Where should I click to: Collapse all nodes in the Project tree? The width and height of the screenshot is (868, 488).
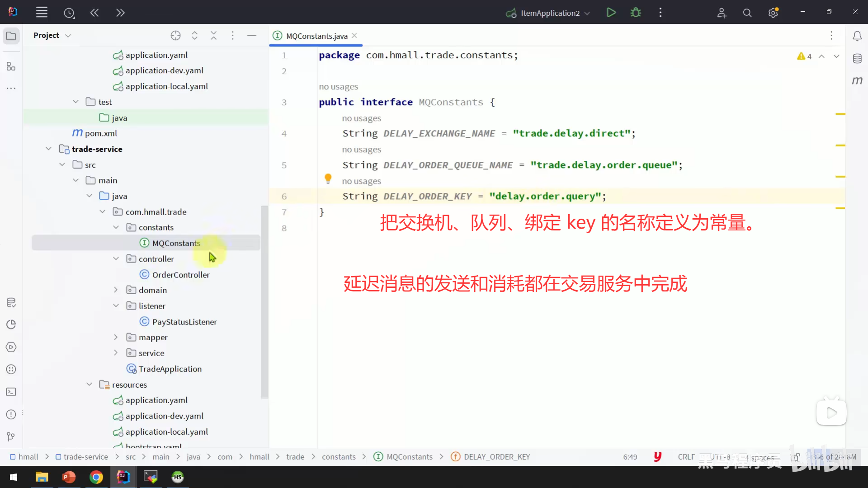click(x=213, y=36)
